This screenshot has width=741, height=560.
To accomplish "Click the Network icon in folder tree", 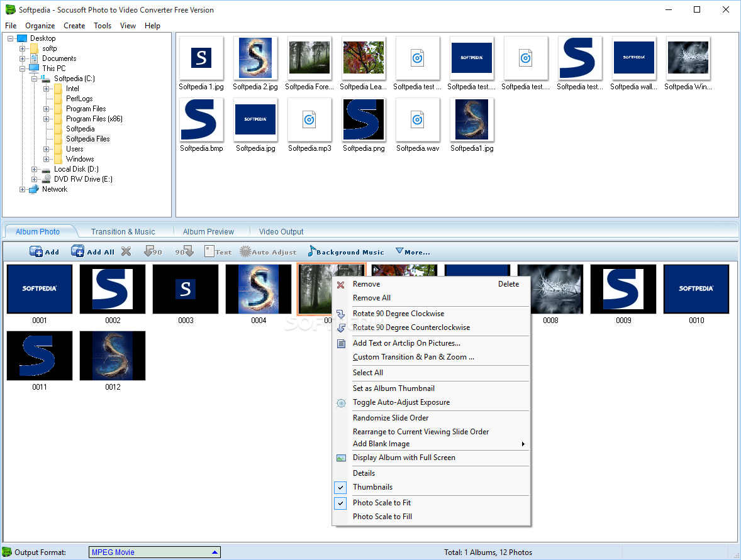I will click(34, 189).
